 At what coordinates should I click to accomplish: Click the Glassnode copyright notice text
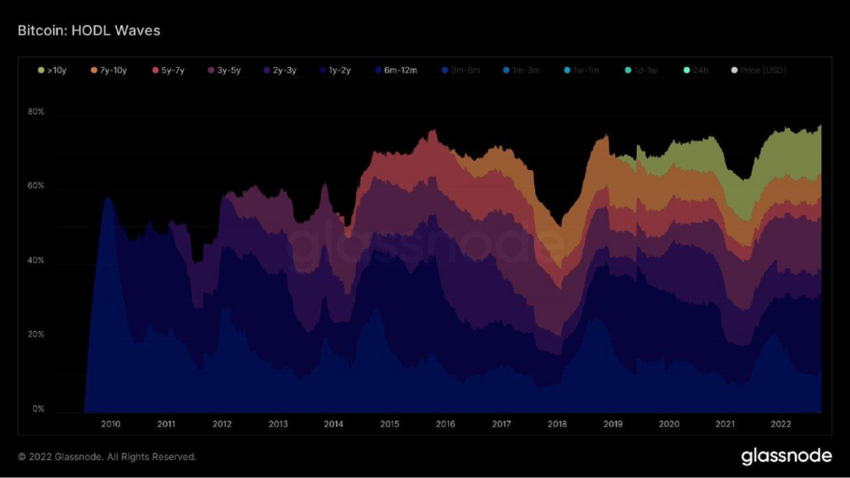pyautogui.click(x=107, y=457)
